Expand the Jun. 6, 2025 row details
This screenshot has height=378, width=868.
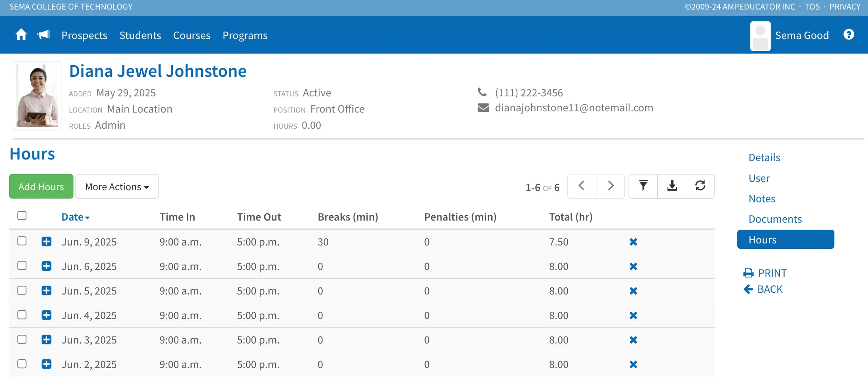[x=46, y=266]
